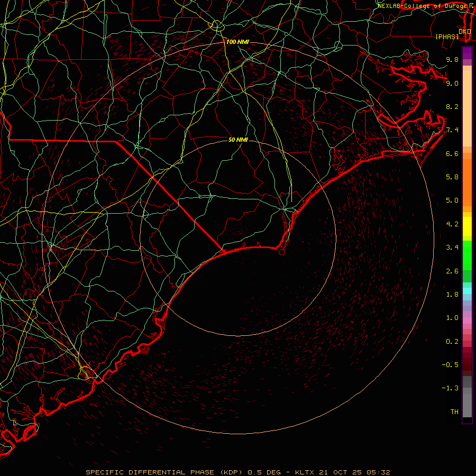Click the bright green segment of the color bar
The image size is (476, 476).
[467, 257]
